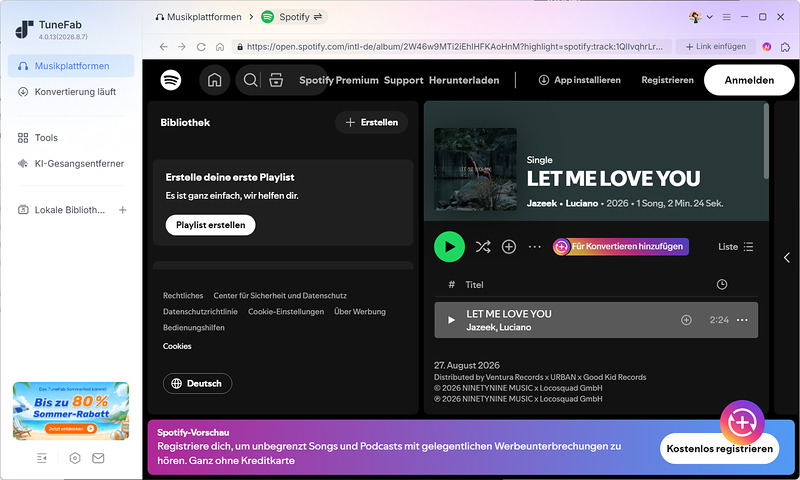
Task: Open artist Jazeek in the album header
Action: click(542, 204)
